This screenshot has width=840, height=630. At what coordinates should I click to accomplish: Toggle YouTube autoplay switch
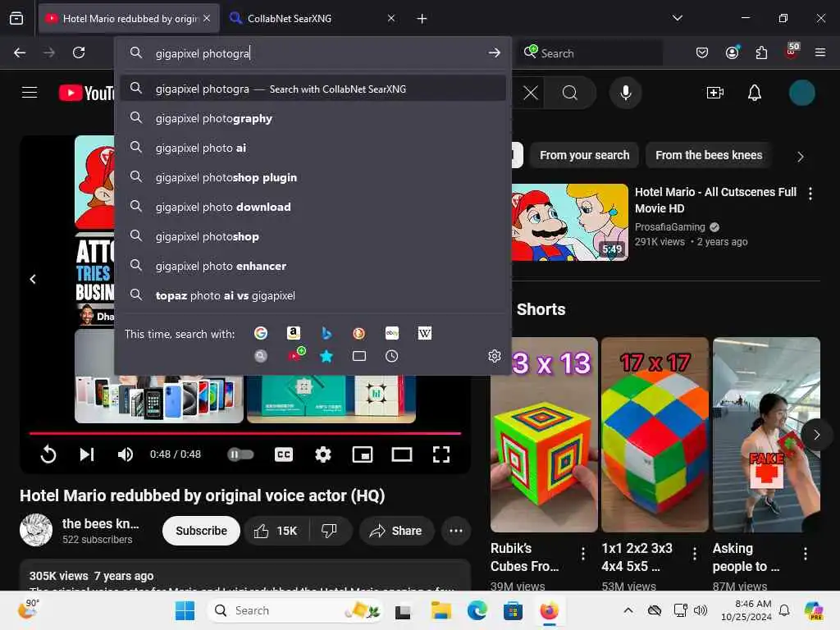click(240, 454)
